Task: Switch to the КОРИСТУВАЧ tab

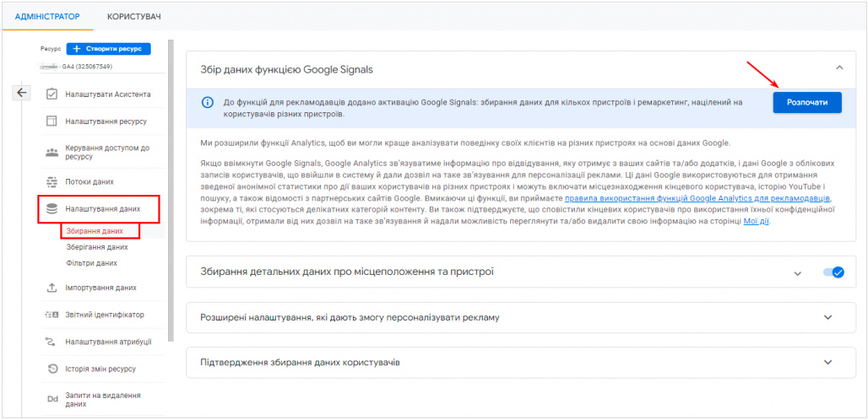Action: (x=134, y=17)
